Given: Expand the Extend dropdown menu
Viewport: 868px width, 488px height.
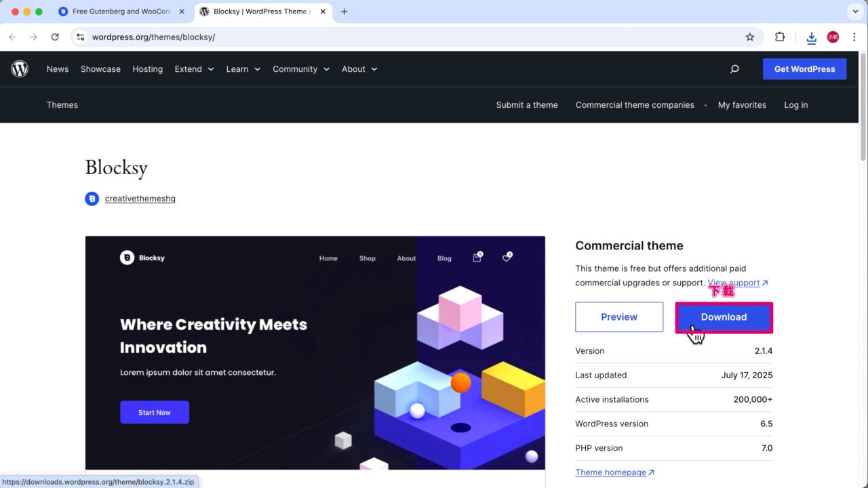Looking at the screenshot, I should (x=194, y=69).
